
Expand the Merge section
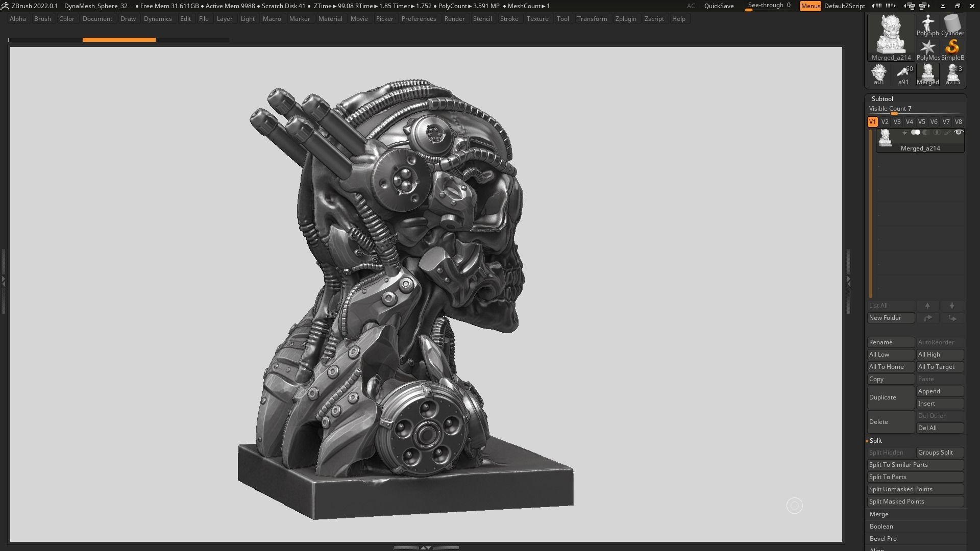pos(879,514)
